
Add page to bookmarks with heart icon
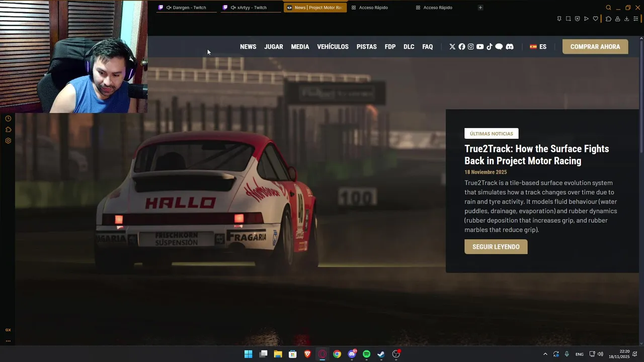click(x=595, y=19)
